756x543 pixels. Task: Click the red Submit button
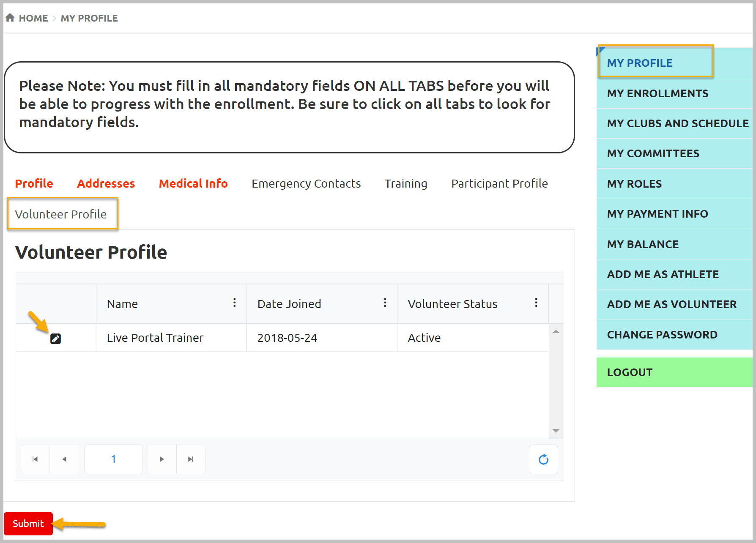pyautogui.click(x=28, y=524)
